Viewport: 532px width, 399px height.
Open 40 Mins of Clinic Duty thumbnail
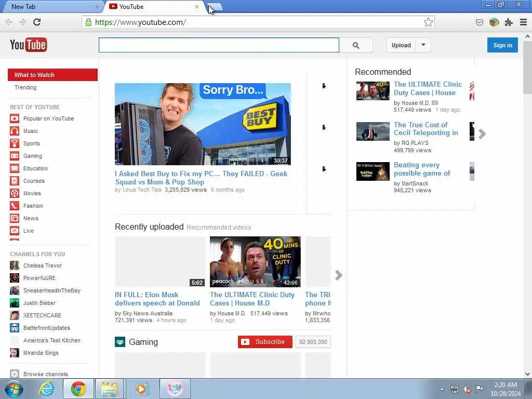coord(255,262)
